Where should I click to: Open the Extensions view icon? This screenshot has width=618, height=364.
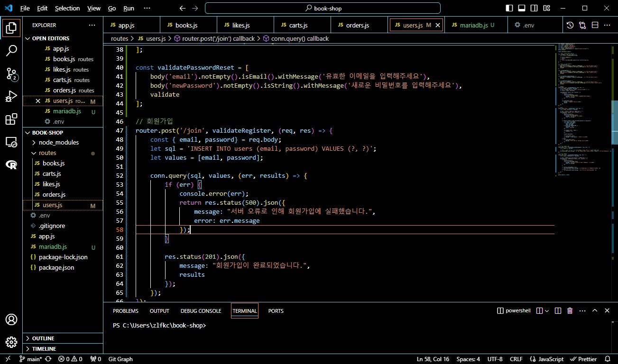coord(11,119)
